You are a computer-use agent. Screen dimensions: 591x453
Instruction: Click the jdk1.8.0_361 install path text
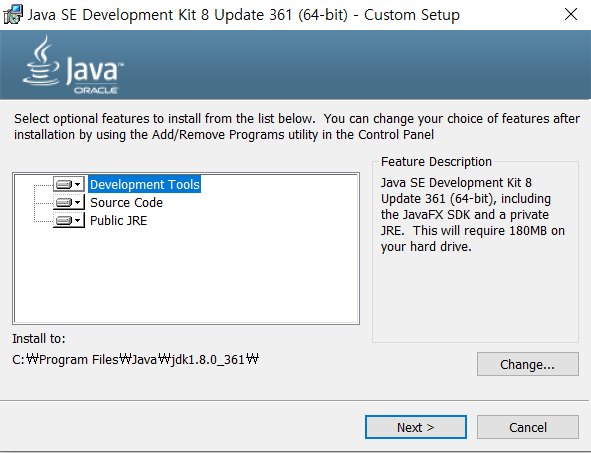(135, 359)
